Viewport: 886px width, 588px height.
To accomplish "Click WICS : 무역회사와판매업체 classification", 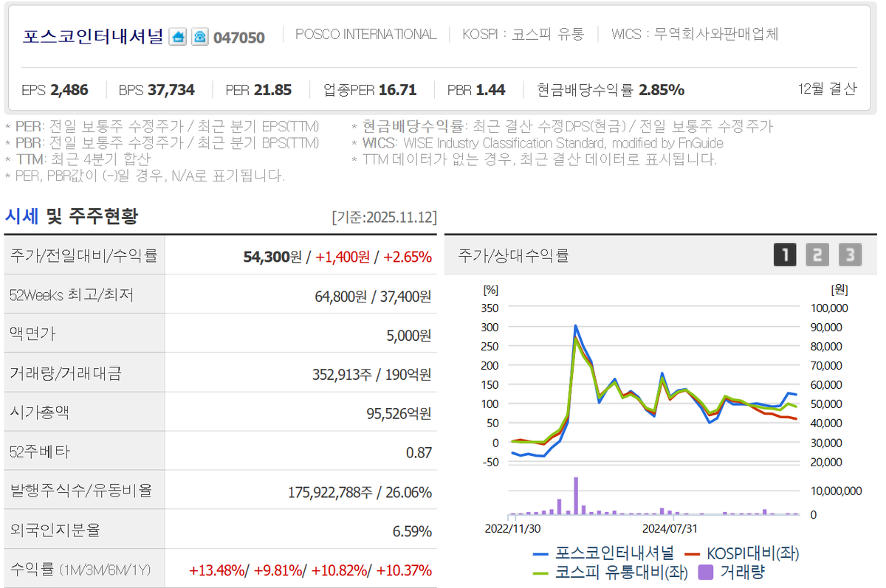I will click(x=695, y=34).
